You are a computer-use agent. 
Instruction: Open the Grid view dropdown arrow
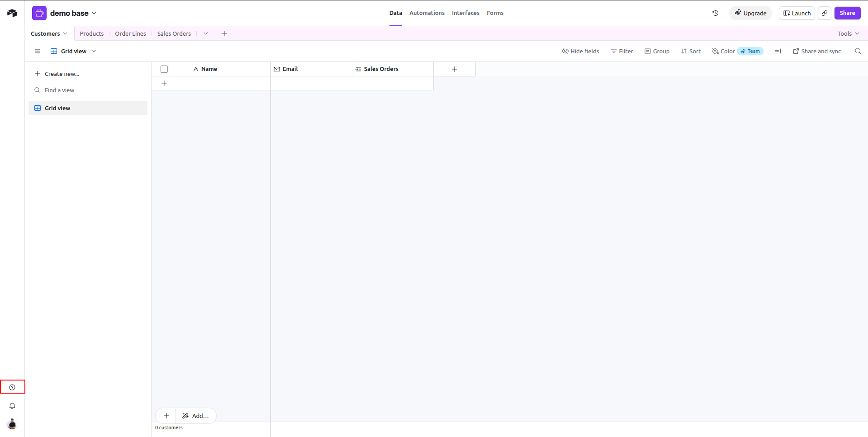tap(94, 51)
